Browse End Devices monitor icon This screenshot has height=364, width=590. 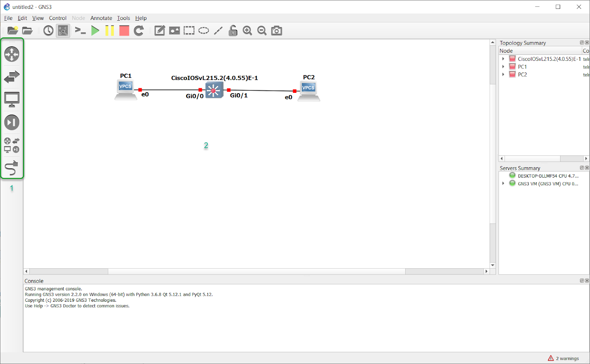(x=12, y=99)
